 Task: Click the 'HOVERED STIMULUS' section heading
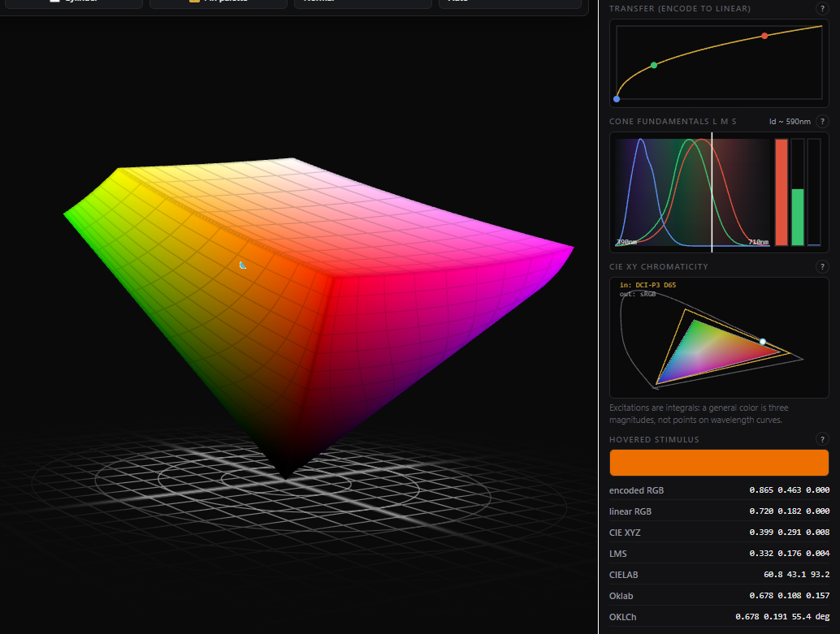(x=654, y=440)
